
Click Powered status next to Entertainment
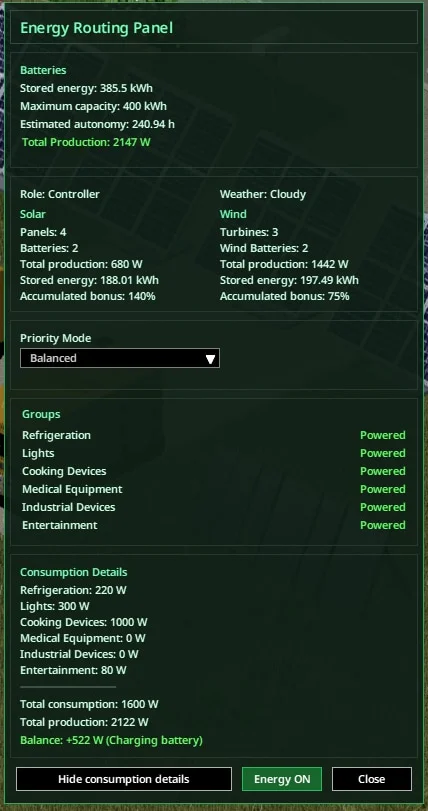pyautogui.click(x=383, y=525)
